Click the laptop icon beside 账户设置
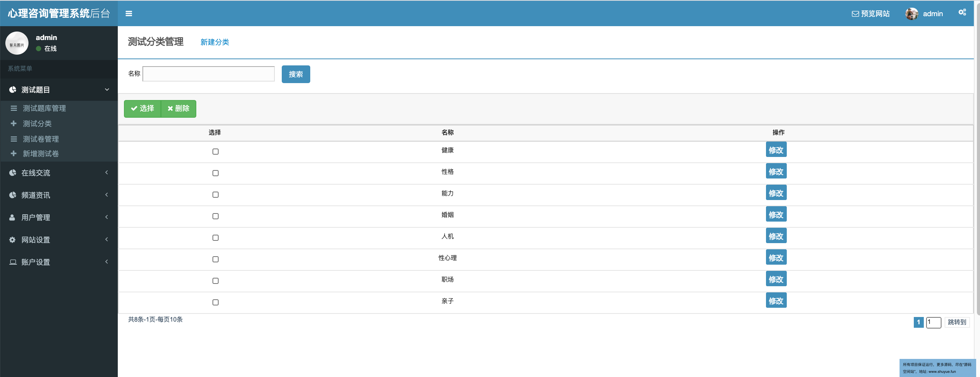The image size is (980, 377). click(x=13, y=262)
